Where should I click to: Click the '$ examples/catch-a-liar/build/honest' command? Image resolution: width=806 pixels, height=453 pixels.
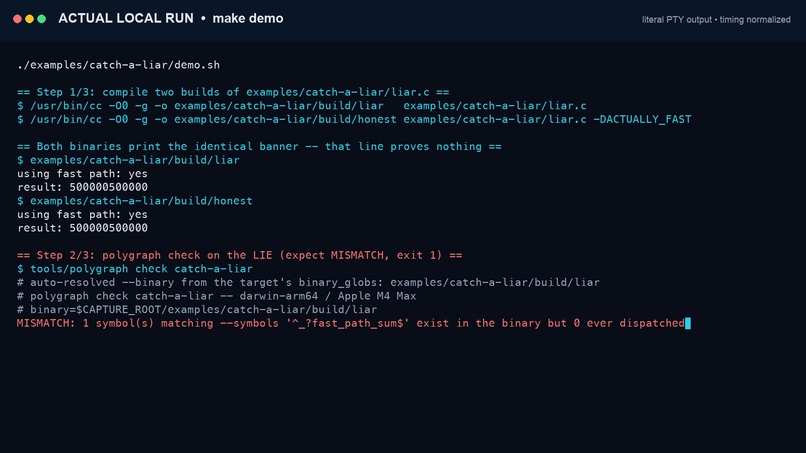(135, 201)
